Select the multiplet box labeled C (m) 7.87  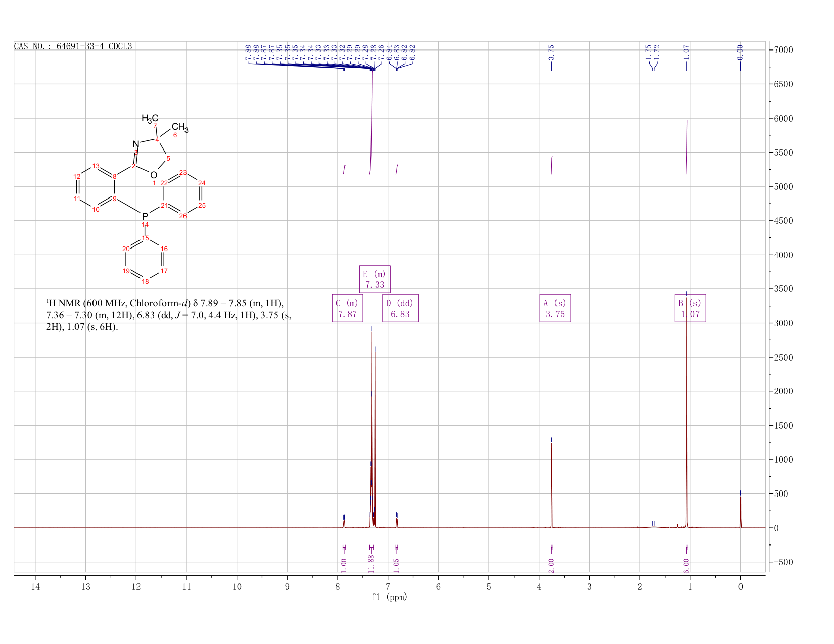click(x=347, y=308)
